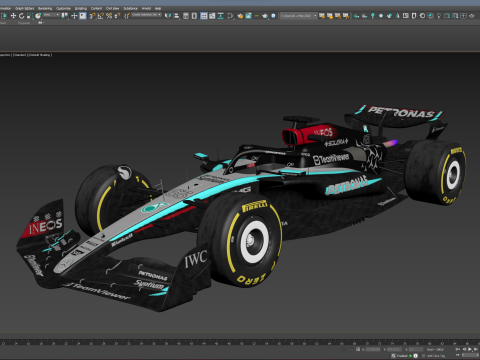Open Edit Named Selection Sets
This screenshot has height=360, width=480.
click(x=127, y=16)
